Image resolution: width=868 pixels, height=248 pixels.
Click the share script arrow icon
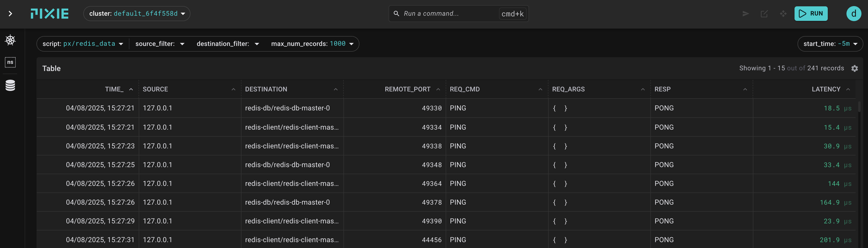coord(746,14)
